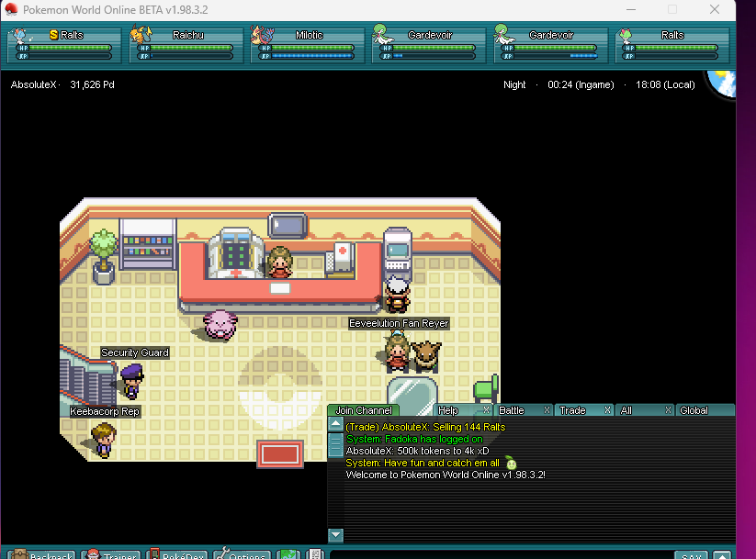Click the "Fadoka has logged on" message

point(414,439)
